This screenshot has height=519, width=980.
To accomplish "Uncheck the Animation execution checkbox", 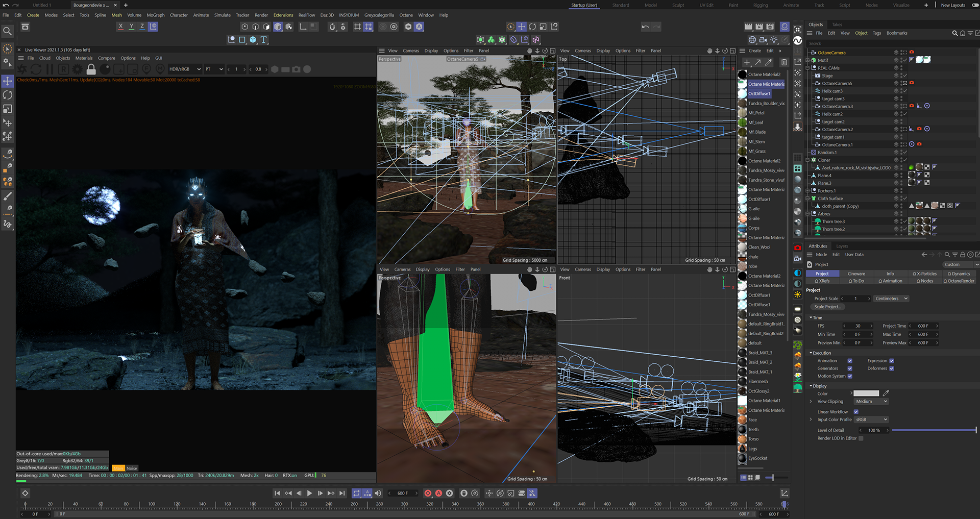I will click(850, 361).
